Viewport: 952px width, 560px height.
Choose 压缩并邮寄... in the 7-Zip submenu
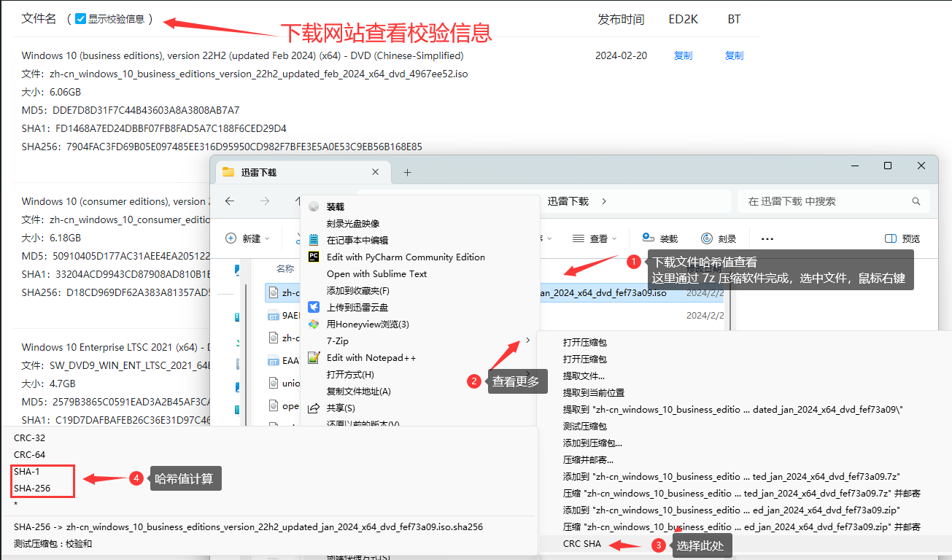click(588, 459)
